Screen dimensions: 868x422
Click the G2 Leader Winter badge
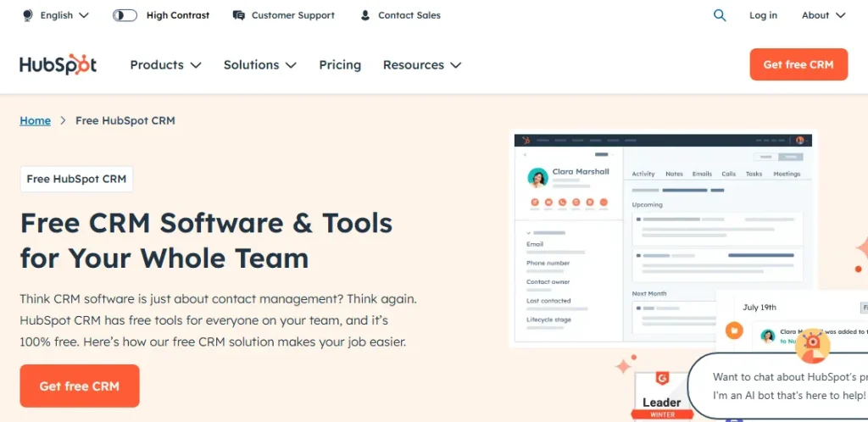click(x=662, y=396)
